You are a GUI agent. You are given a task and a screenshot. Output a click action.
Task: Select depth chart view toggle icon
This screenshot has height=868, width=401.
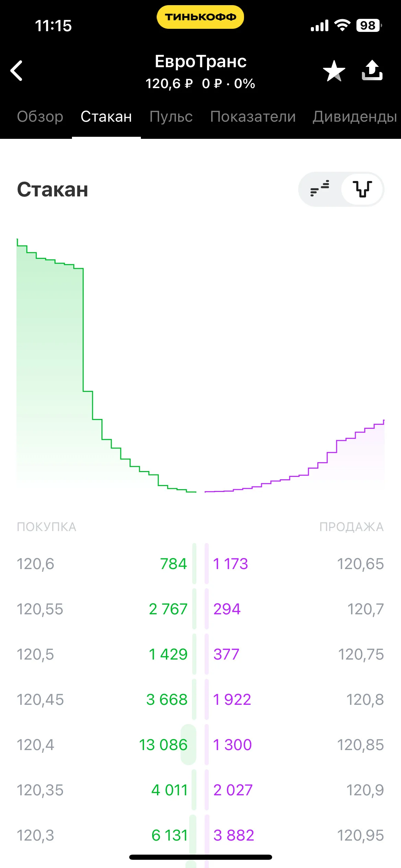[x=362, y=189]
